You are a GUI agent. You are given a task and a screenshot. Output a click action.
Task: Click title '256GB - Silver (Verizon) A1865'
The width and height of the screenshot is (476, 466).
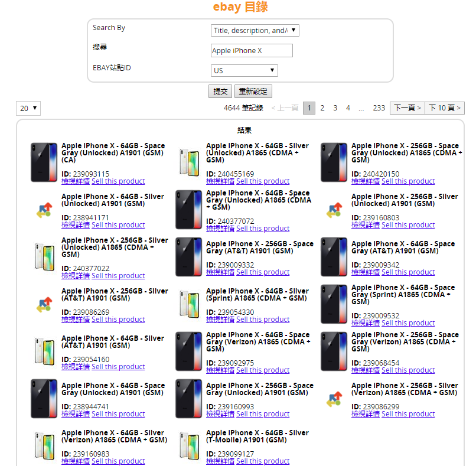click(x=405, y=389)
